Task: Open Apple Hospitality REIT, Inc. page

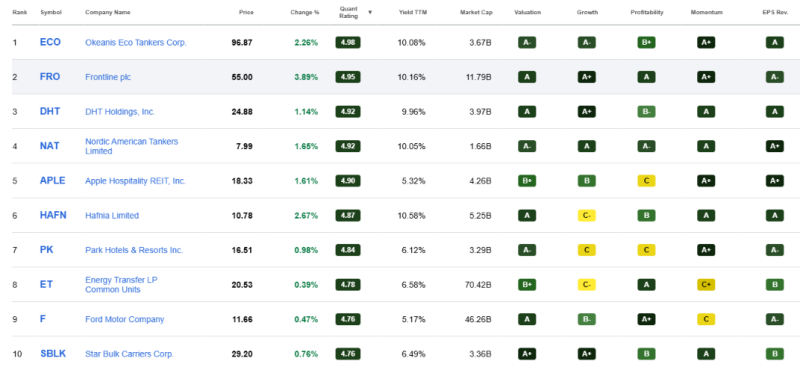Action: 135,181
